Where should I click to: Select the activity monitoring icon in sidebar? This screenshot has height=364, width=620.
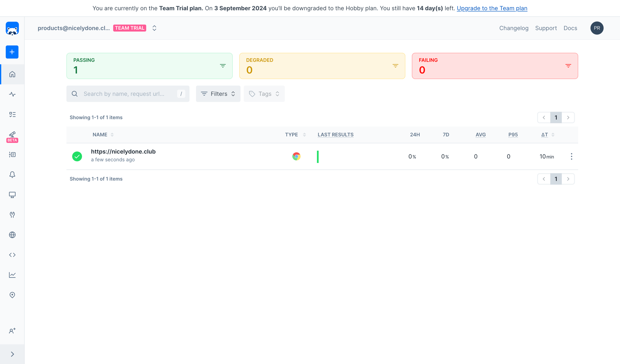point(12,94)
